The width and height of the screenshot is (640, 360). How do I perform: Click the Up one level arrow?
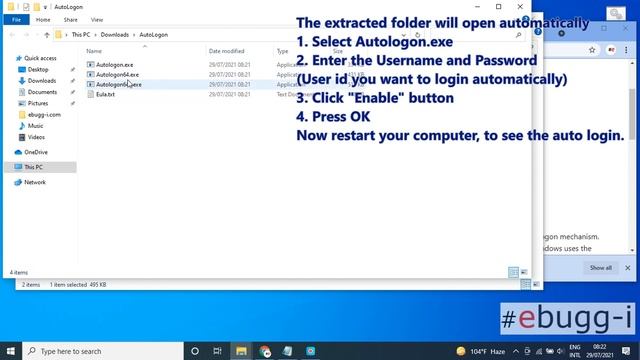point(47,35)
